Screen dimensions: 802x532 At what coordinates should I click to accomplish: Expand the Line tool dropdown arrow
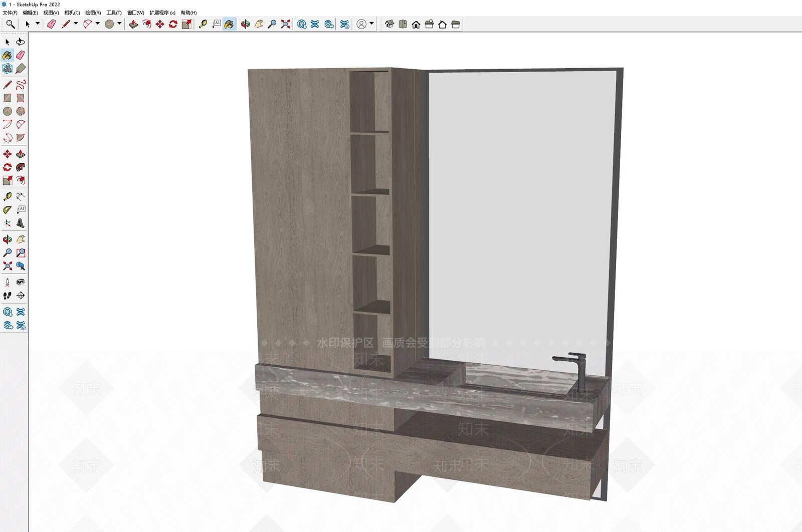[76, 24]
